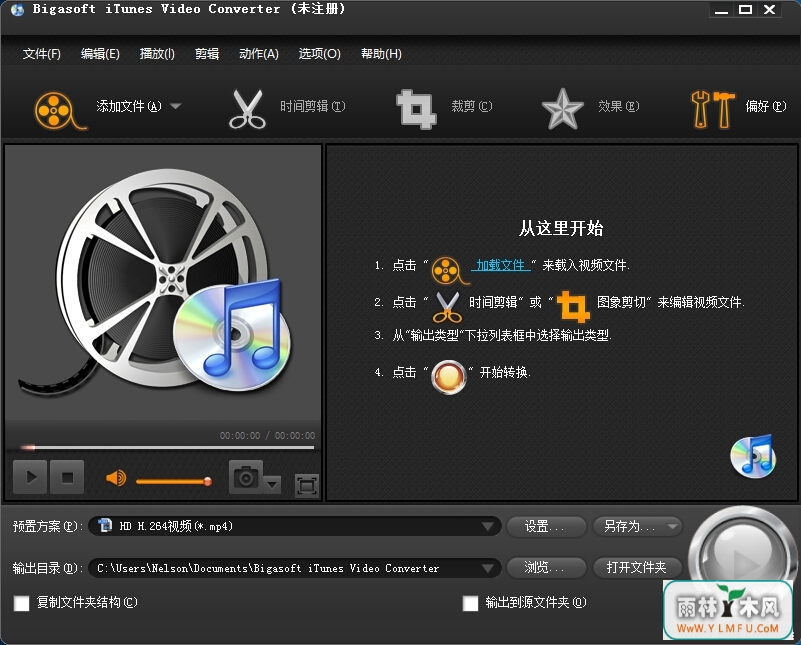Click the iTunes disc icon in list panel
The image size is (801, 645).
point(753,456)
